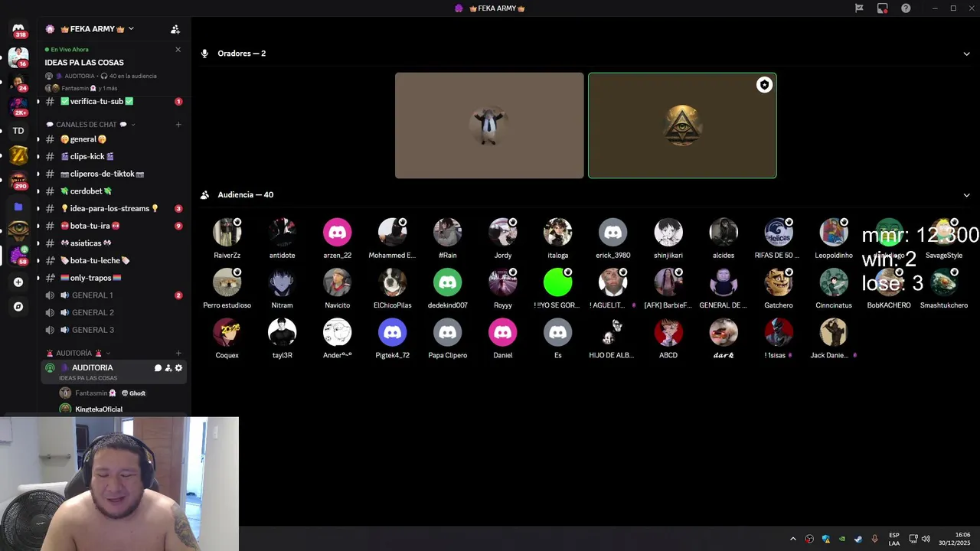Open AUDITORIA channel settings gear
This screenshot has width=980, height=551.
pyautogui.click(x=178, y=368)
